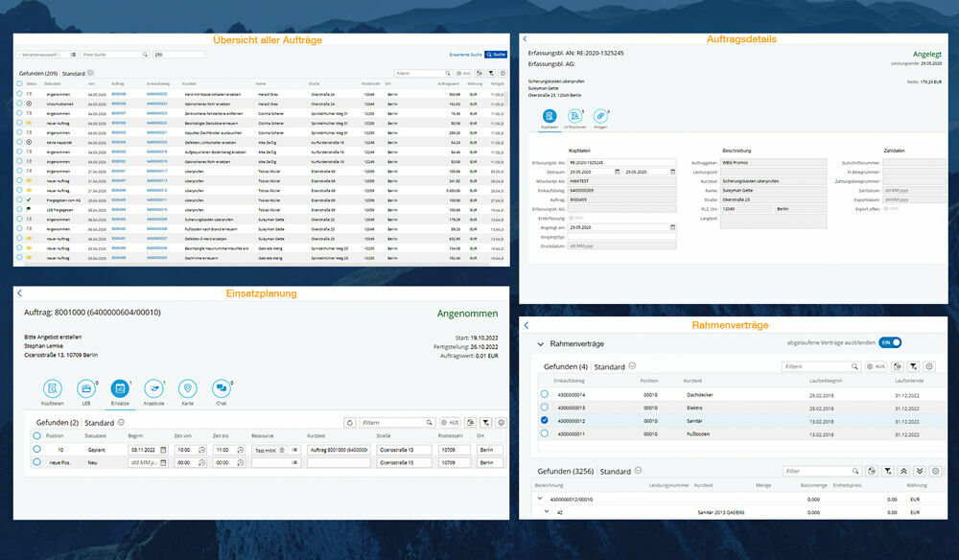Open the Karte map icon in Einsatzplanung
The height and width of the screenshot is (560, 959).
click(x=187, y=388)
